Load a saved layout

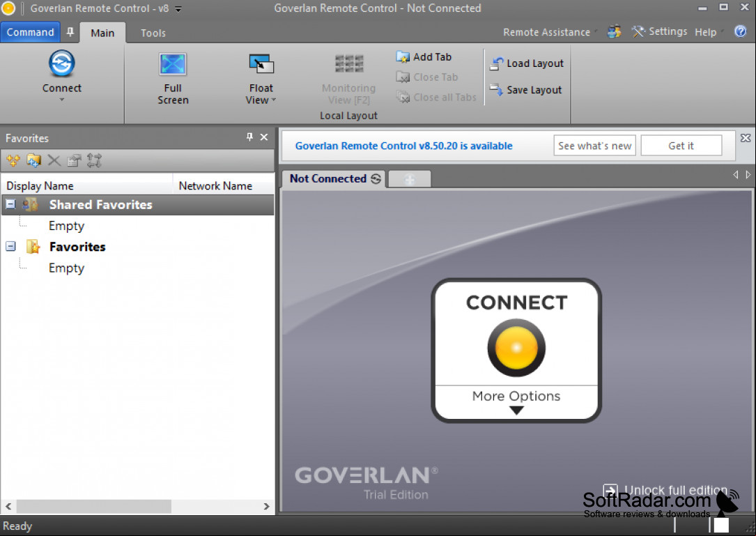[x=527, y=63]
